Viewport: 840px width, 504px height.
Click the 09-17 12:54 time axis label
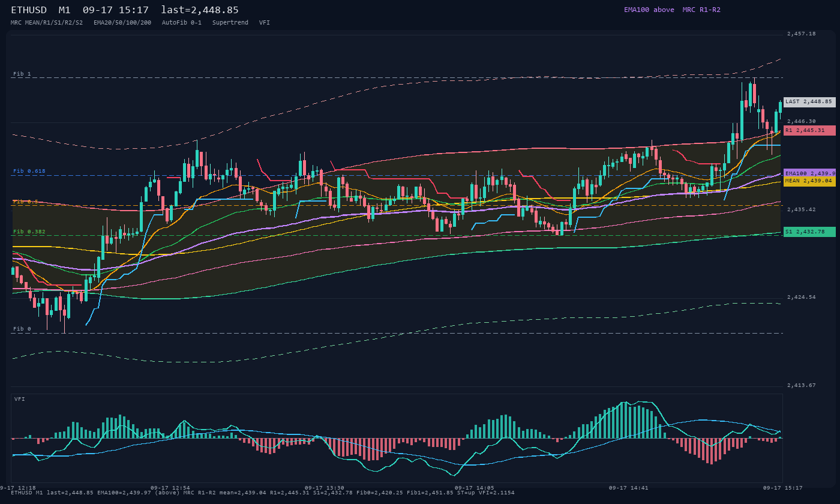[170, 488]
